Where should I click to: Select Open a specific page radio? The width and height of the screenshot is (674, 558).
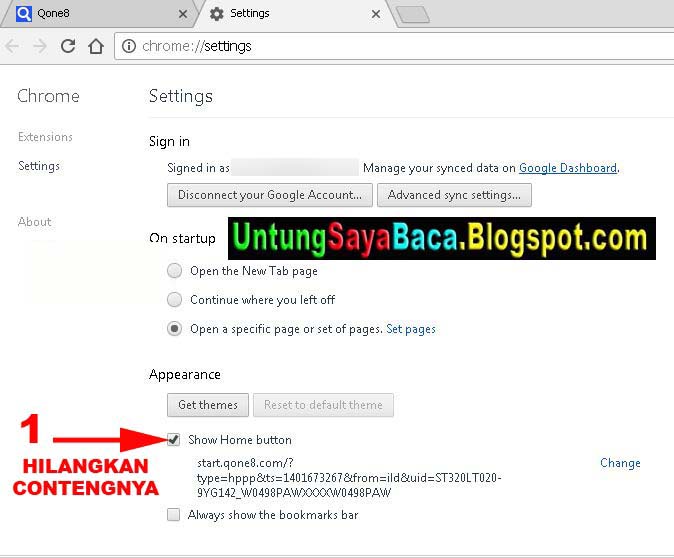(174, 329)
